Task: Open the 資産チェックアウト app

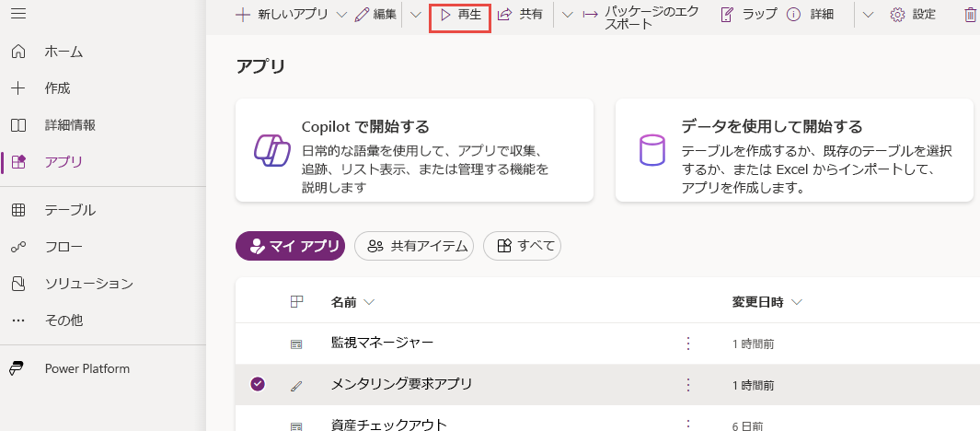Action: click(389, 425)
